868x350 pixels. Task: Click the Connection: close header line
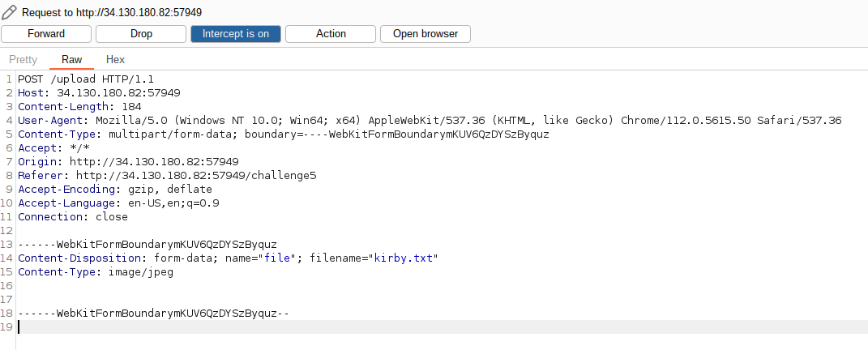click(x=73, y=217)
